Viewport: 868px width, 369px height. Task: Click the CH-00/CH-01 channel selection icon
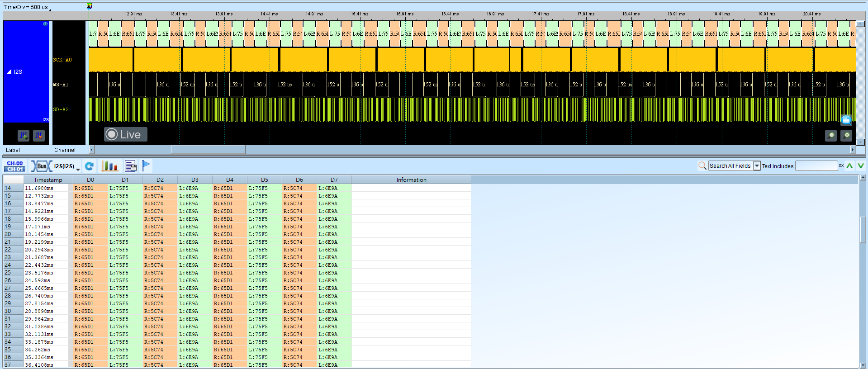tap(15, 166)
